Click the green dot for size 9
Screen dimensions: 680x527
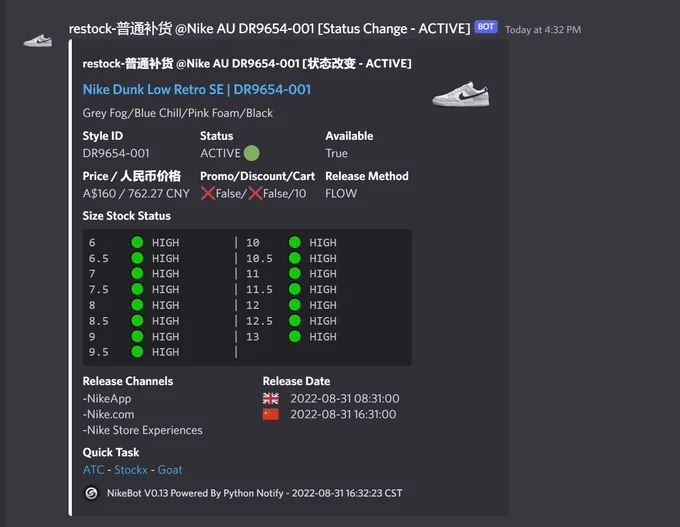point(137,336)
